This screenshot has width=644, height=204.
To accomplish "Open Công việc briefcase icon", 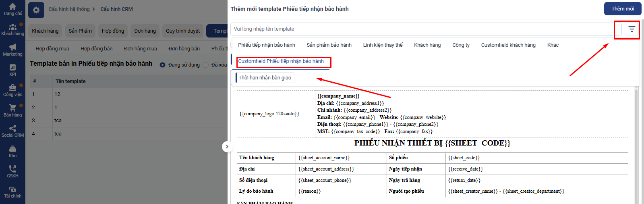I will (x=12, y=88).
